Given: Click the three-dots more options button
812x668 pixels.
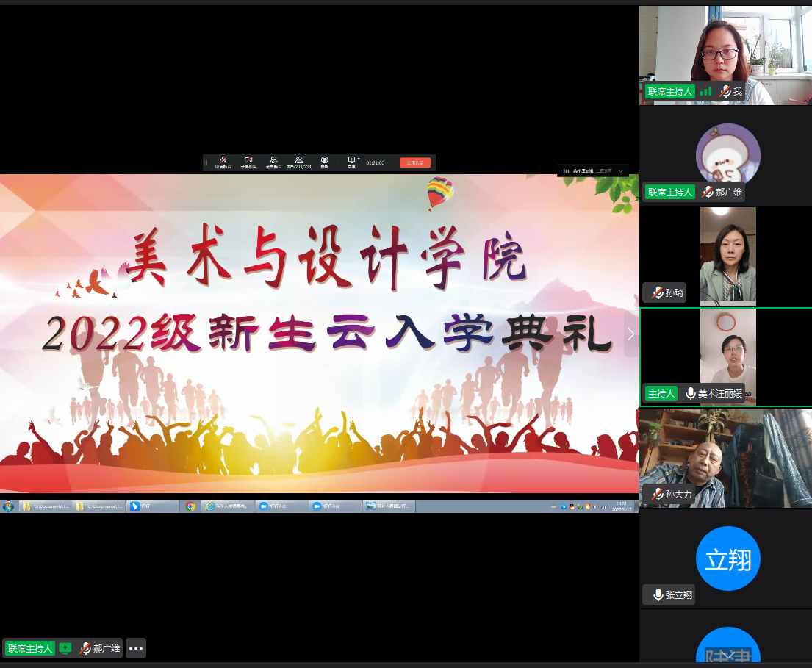Looking at the screenshot, I should [136, 648].
